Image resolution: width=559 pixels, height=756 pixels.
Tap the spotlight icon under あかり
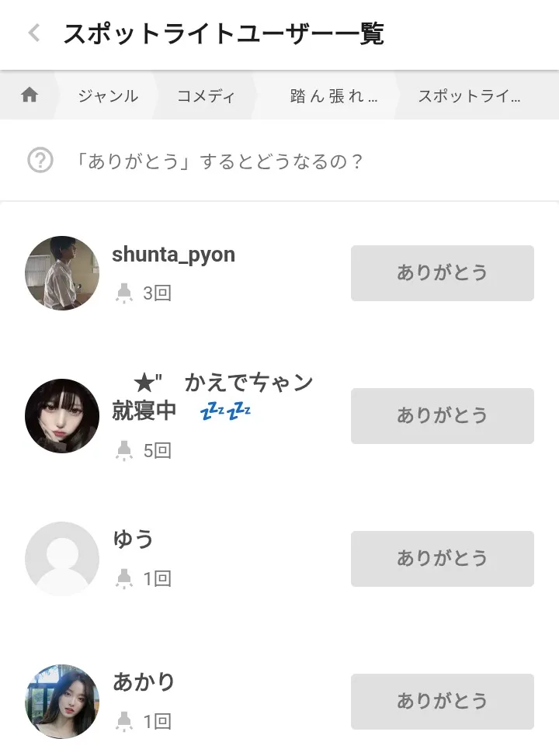tap(124, 721)
